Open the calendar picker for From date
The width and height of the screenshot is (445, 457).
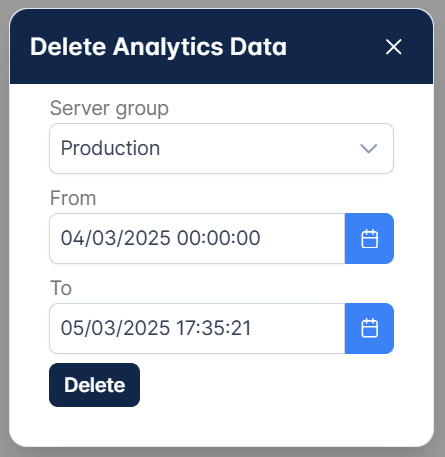[x=369, y=238]
